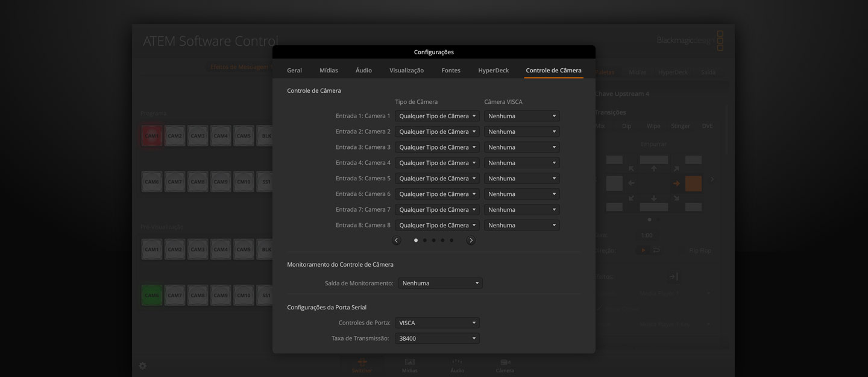Click the forward direction play arrow
868x377 pixels.
coord(643,250)
